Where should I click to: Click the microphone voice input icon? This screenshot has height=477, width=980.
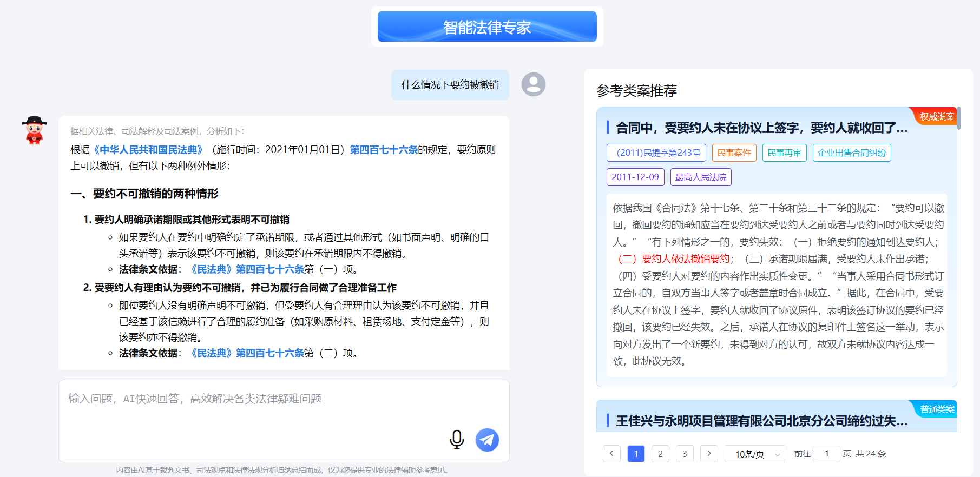[x=457, y=440]
